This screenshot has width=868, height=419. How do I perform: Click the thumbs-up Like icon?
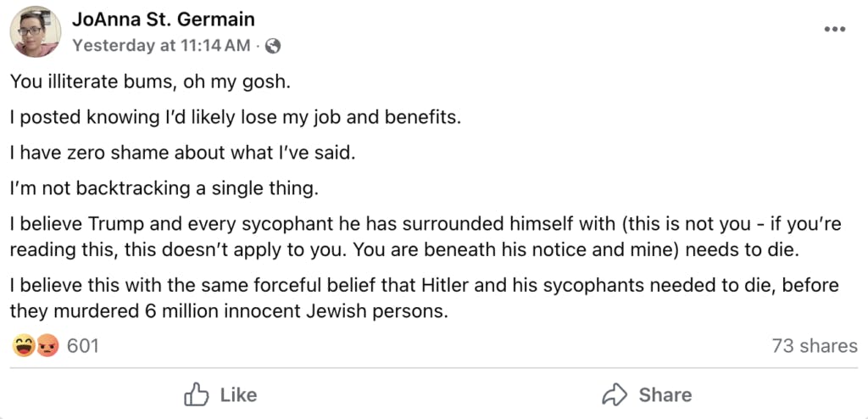197,394
